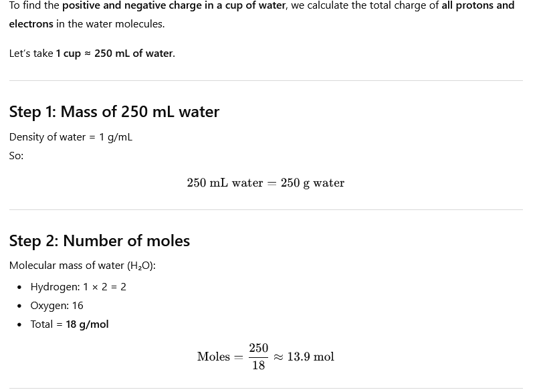Click the "250 g water" equation result
545x392 pixels.
[312, 183]
